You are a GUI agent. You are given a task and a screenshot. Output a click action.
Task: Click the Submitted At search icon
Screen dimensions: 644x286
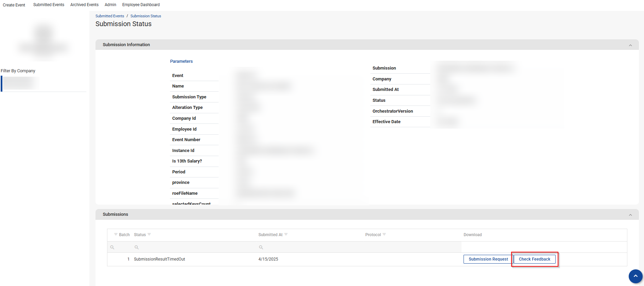point(261,247)
